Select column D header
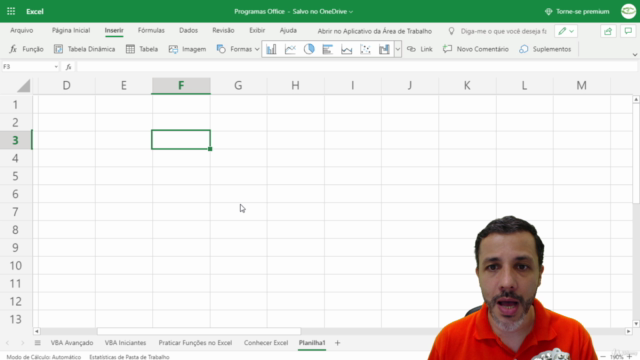Screen dimensions: 640x360 point(67,85)
